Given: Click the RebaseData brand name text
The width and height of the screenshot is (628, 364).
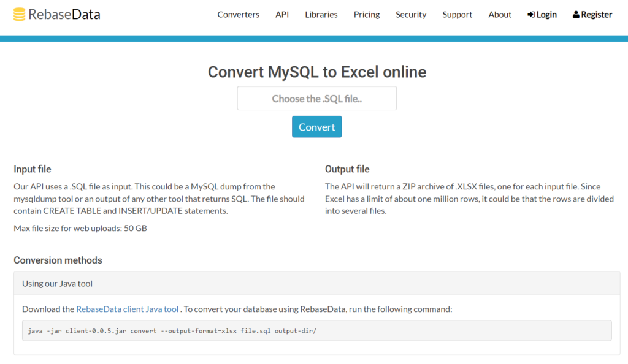Looking at the screenshot, I should coord(64,14).
